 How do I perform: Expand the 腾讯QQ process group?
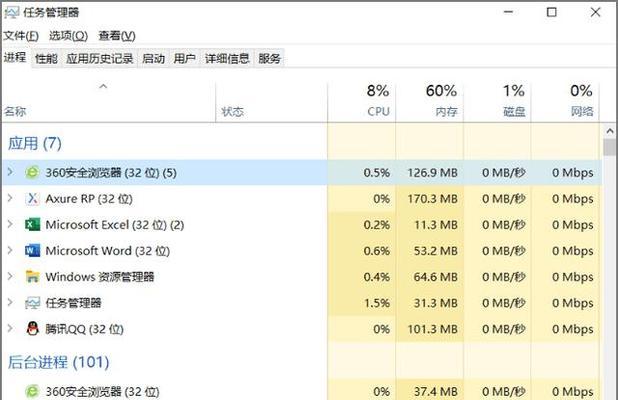pos(10,329)
